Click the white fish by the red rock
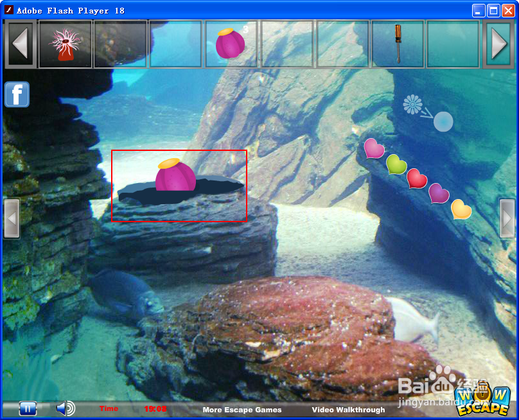 (x=414, y=320)
